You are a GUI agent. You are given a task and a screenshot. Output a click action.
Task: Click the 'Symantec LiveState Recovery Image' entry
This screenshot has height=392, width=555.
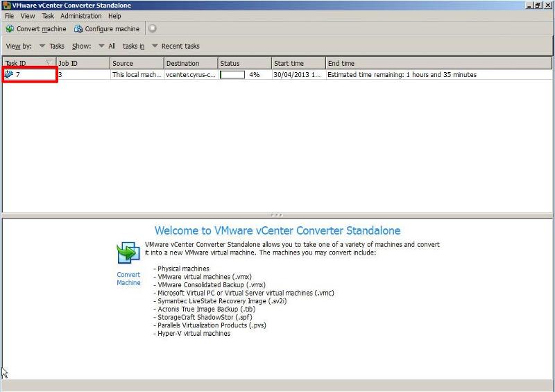click(222, 300)
